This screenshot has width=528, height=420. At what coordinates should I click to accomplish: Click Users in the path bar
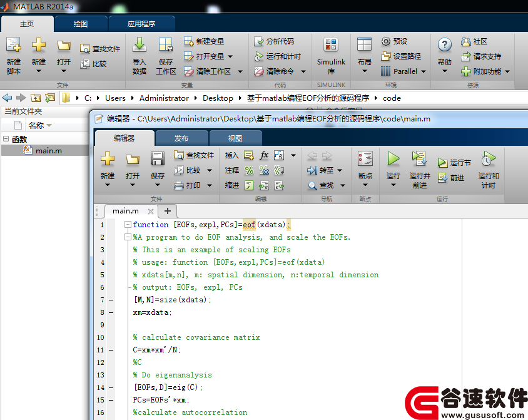click(115, 98)
